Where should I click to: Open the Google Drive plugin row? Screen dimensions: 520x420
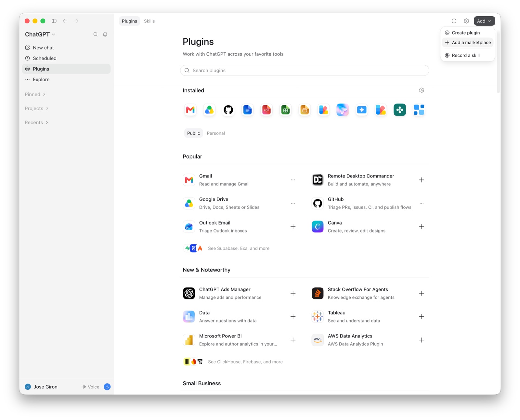click(240, 203)
